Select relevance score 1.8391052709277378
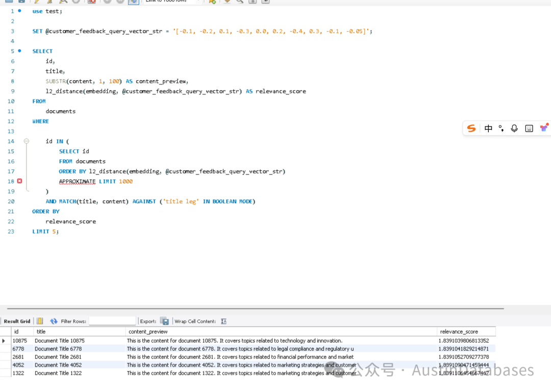The width and height of the screenshot is (551, 392). tap(466, 357)
